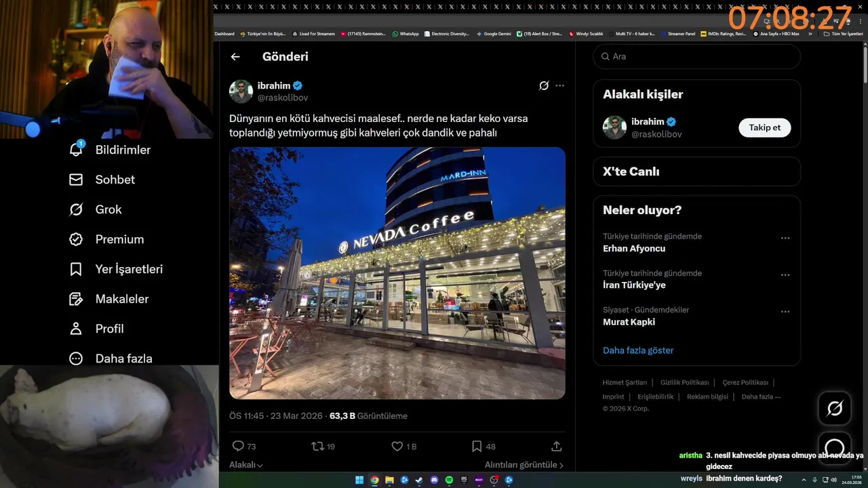
Task: Click the Grok explain icon on the post
Action: (x=544, y=85)
